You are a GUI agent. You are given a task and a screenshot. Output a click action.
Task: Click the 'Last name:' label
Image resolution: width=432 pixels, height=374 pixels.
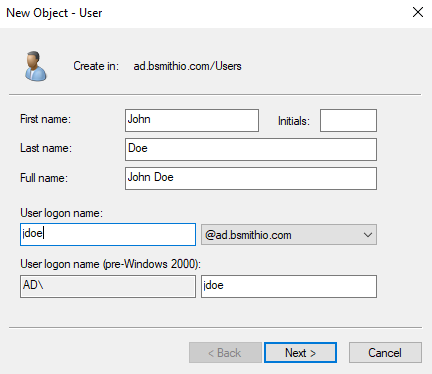click(x=46, y=148)
